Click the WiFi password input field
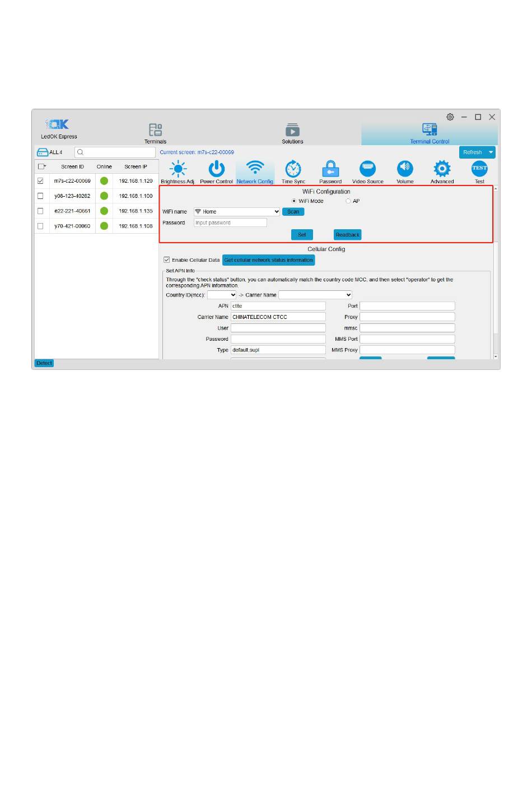This screenshot has height=797, width=532. tap(230, 223)
